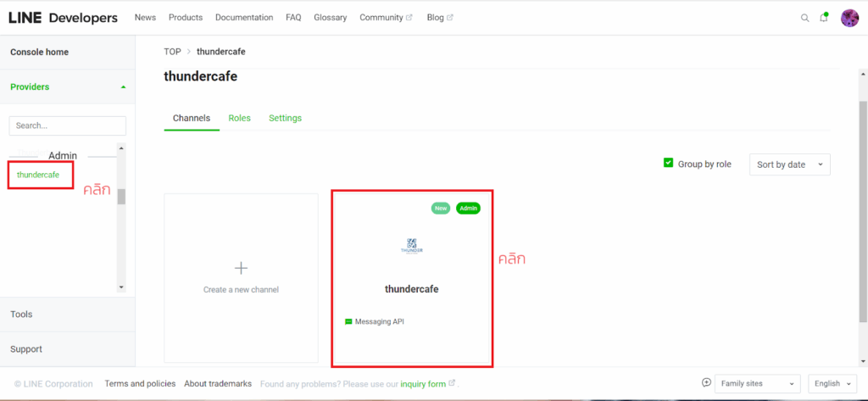Click the provider Search input field
Image resolution: width=868 pixels, height=401 pixels.
[67, 125]
